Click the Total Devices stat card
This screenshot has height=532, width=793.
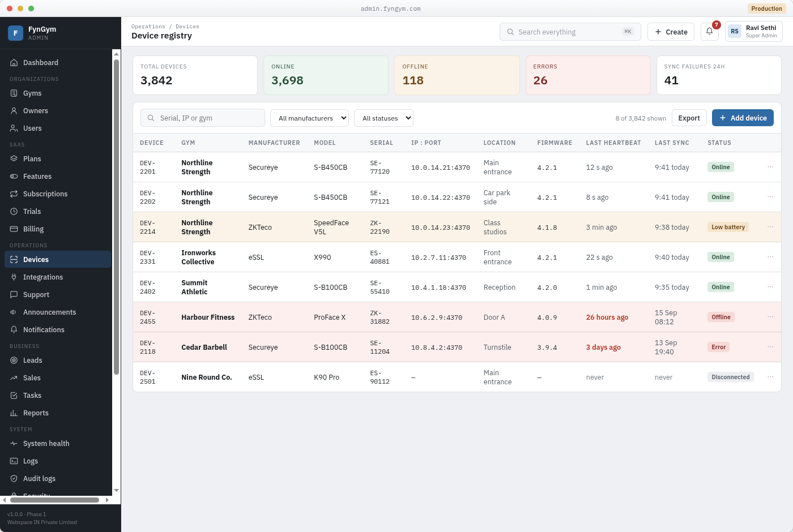point(195,75)
